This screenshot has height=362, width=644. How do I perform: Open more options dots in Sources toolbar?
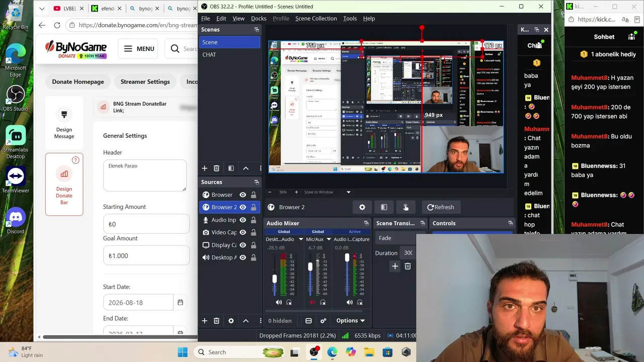(260, 321)
